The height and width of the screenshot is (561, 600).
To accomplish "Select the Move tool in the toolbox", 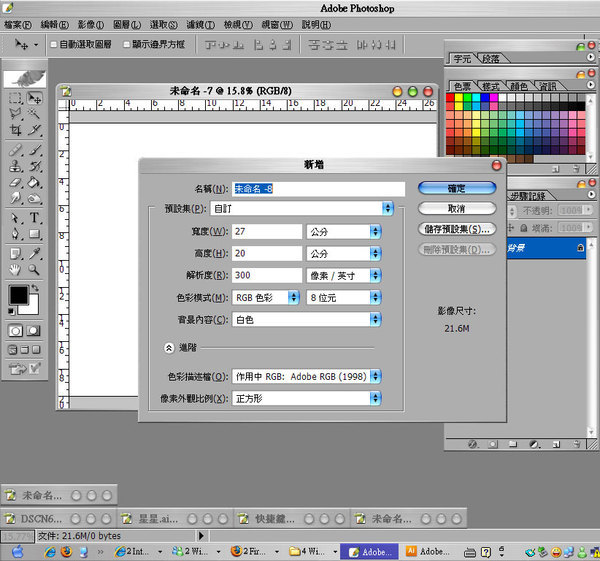I will pyautogui.click(x=35, y=98).
